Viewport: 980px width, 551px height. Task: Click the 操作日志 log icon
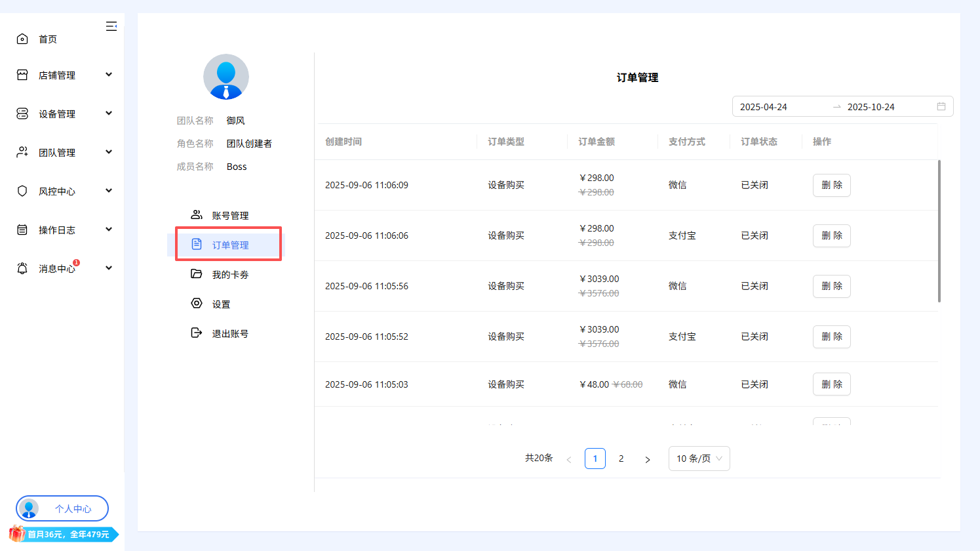22,229
